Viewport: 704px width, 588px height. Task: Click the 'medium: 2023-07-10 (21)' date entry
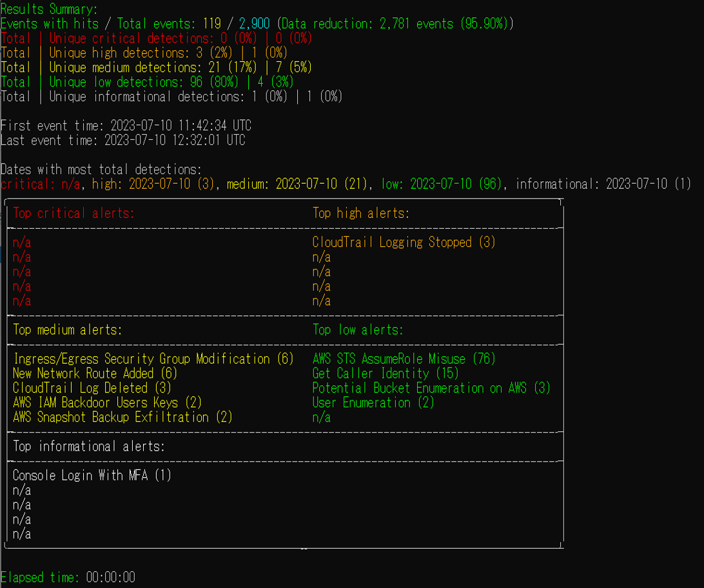point(297,184)
